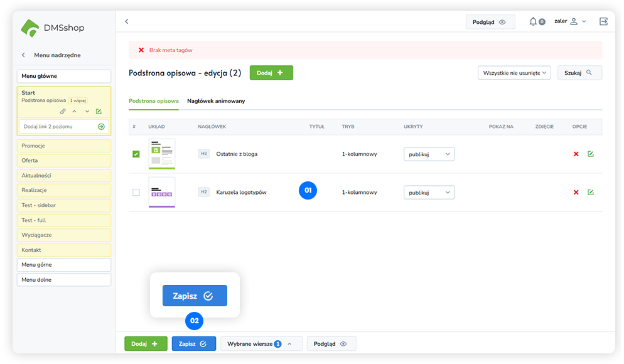The width and height of the screenshot is (624, 364).
Task: Click the logout icon in top right
Action: (603, 21)
